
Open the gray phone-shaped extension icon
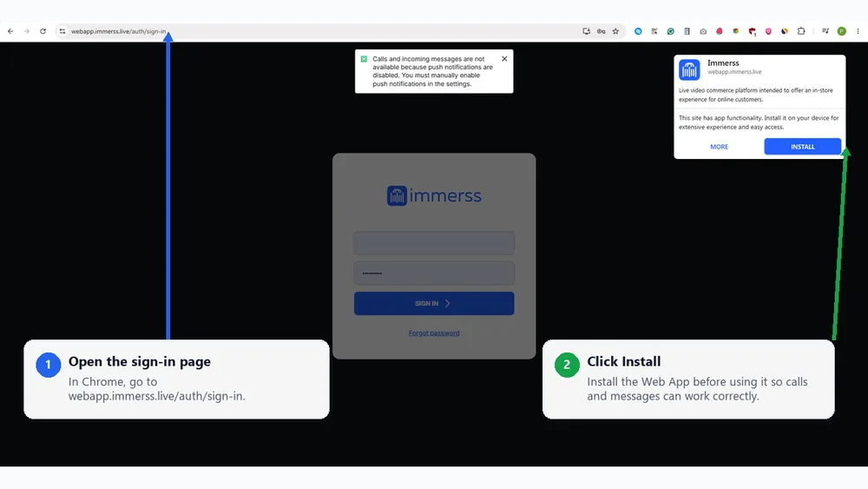tap(687, 31)
